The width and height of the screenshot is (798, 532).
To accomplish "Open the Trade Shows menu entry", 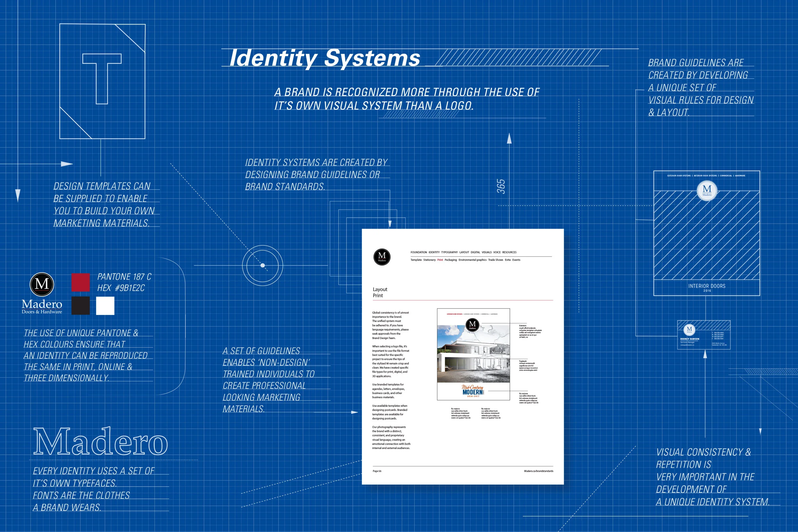I will (496, 260).
